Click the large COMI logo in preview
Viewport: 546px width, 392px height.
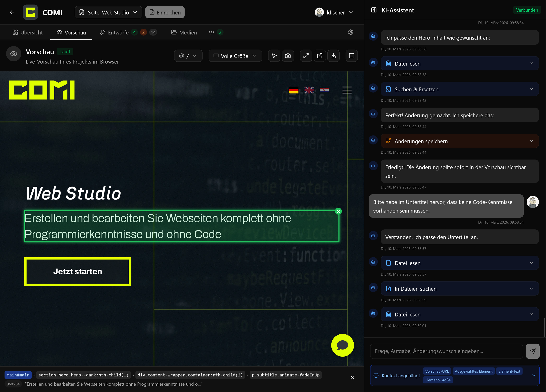coord(42,90)
